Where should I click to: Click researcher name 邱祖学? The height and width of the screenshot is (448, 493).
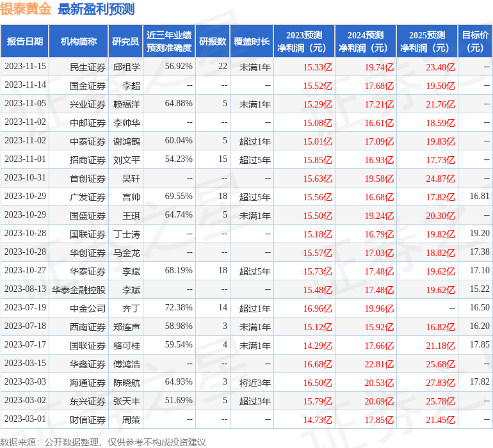127,67
